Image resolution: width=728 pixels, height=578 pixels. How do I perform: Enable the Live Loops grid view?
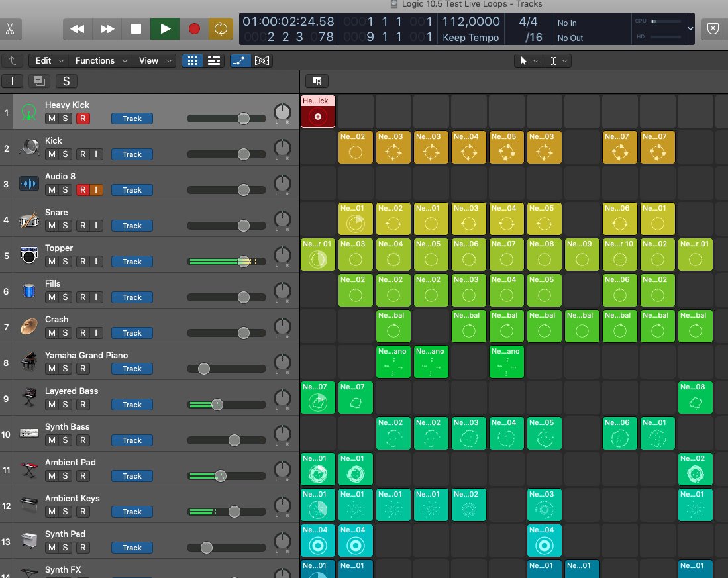[x=192, y=60]
